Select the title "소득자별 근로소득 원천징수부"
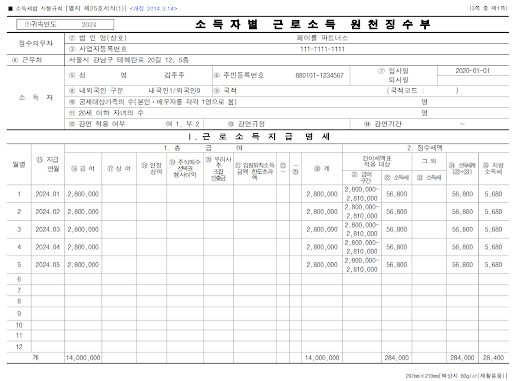This screenshot has width=512, height=381. [313, 24]
